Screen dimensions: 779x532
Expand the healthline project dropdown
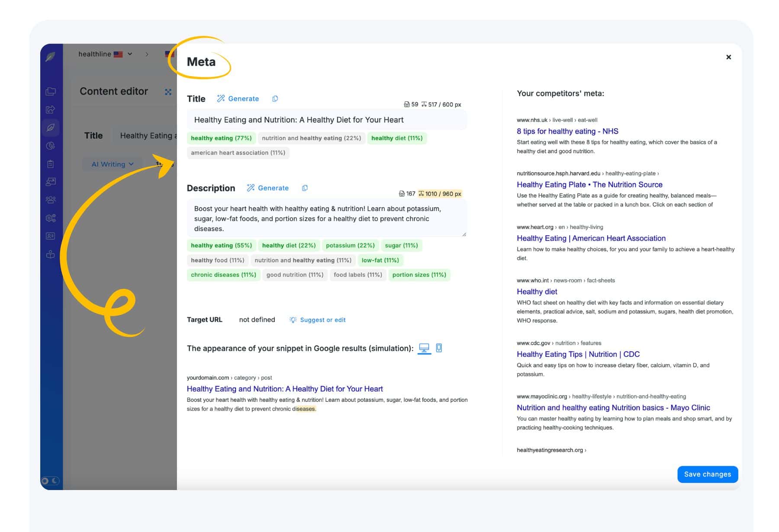105,54
